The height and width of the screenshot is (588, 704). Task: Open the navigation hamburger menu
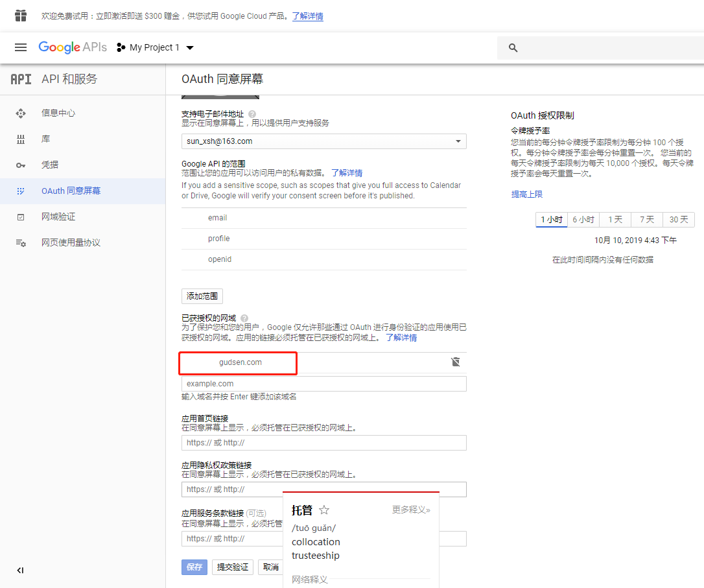click(x=21, y=47)
